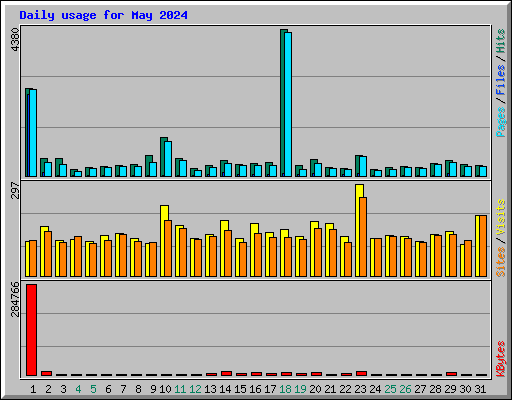Click day 16 on the x-axis
512x400 pixels.
pyautogui.click(x=255, y=389)
